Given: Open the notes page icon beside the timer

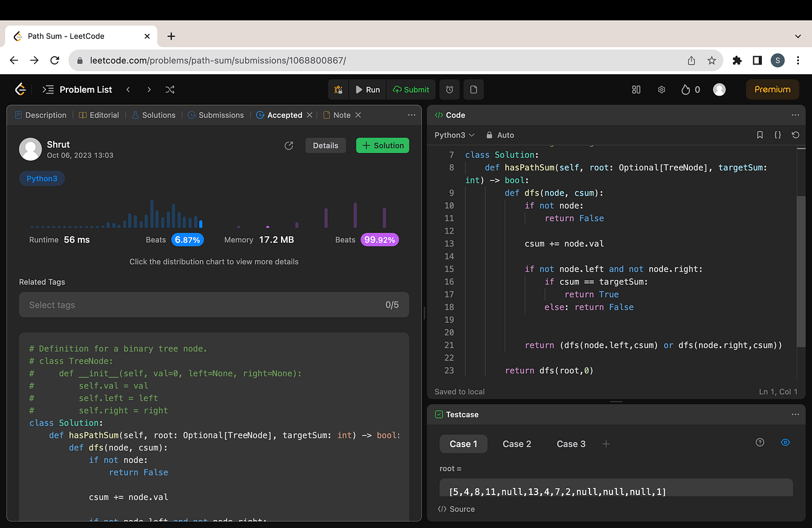Looking at the screenshot, I should click(473, 89).
